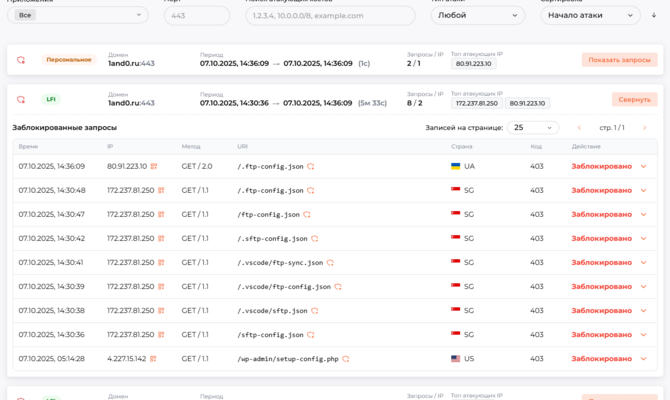Open the records per page dropdown showing 25
670x400 pixels.
click(532, 127)
